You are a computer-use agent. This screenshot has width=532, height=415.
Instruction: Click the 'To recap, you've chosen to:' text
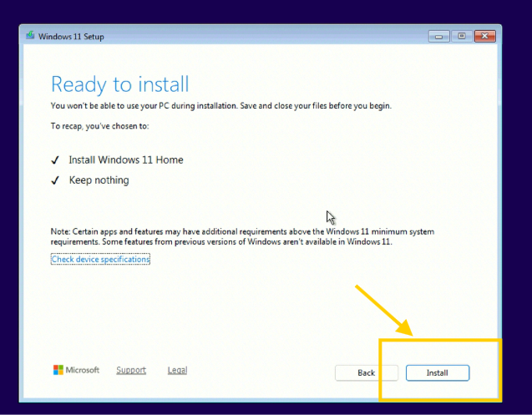[x=99, y=126]
